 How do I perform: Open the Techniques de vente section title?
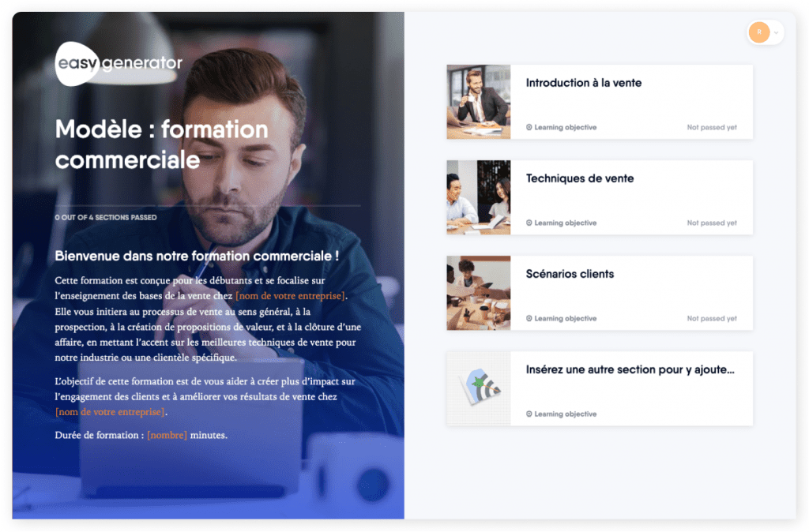tap(579, 178)
